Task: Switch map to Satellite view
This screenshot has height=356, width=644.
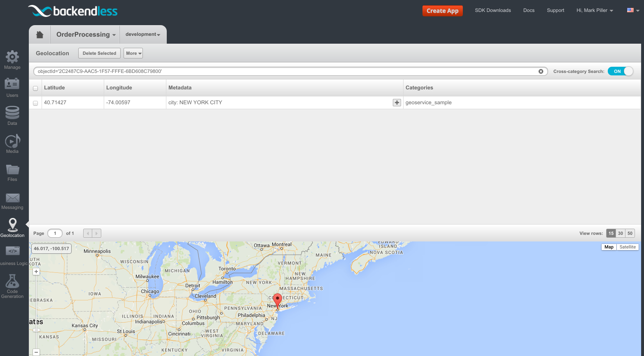Action: (x=628, y=247)
